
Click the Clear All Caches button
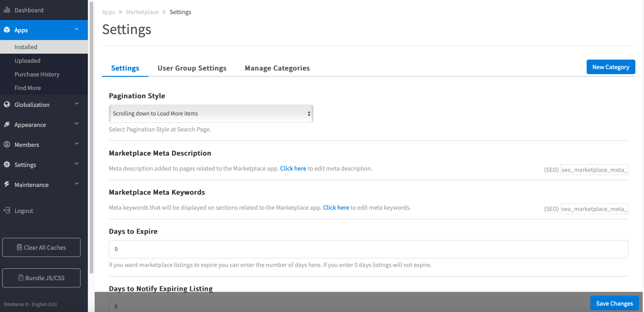click(x=41, y=247)
